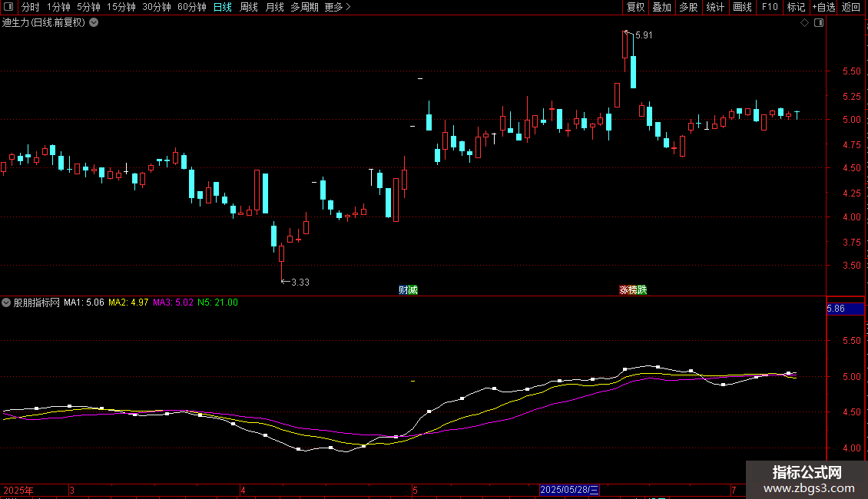
Task: Select the 15分钟 period tab
Action: coord(121,7)
